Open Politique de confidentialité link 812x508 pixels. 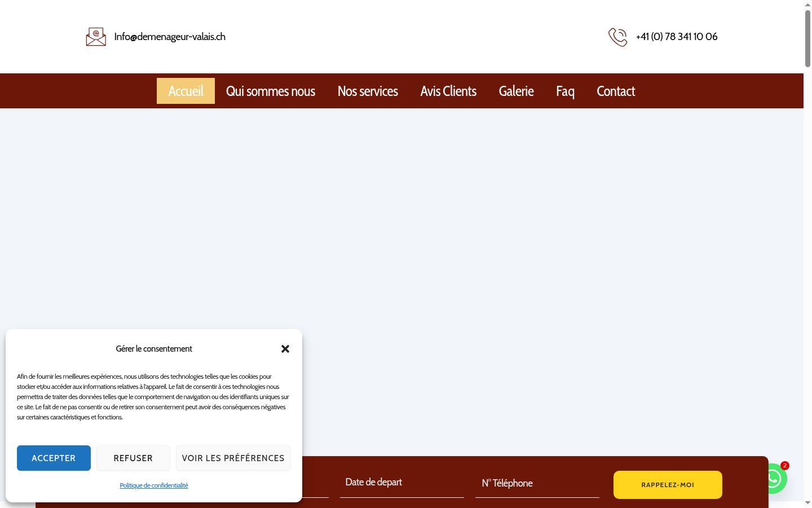click(154, 485)
